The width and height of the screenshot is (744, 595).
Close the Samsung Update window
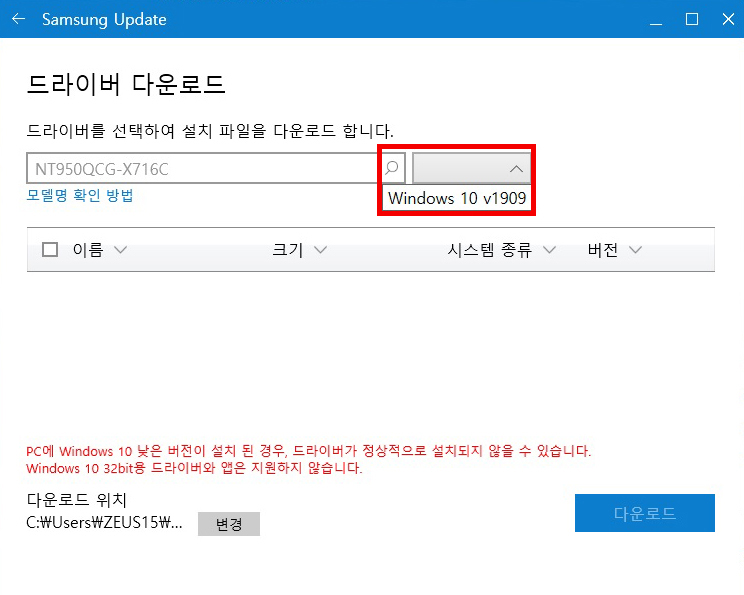(728, 19)
